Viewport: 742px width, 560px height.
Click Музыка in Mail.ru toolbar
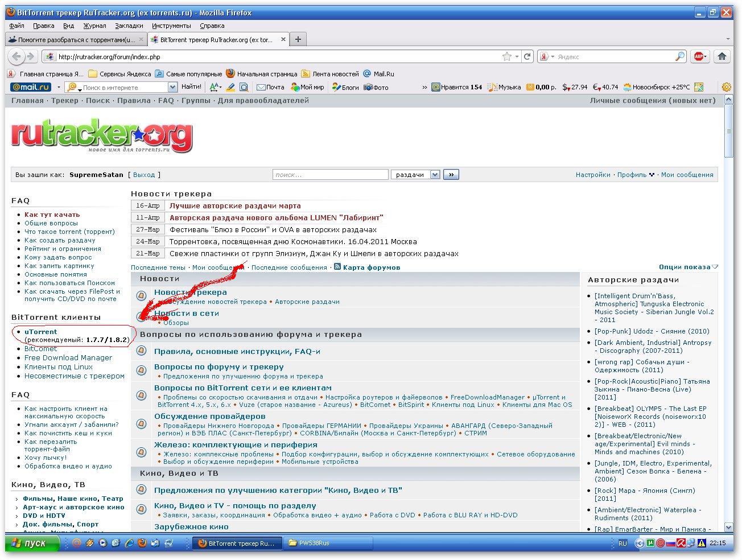pos(505,87)
